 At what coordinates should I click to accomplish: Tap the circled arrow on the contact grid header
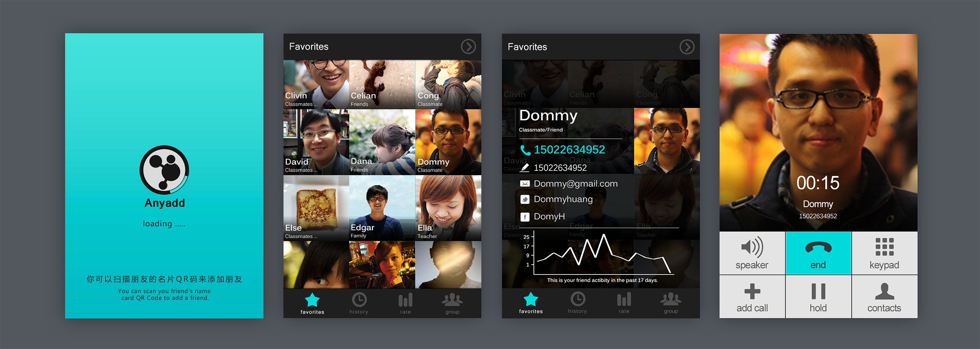coord(468,46)
